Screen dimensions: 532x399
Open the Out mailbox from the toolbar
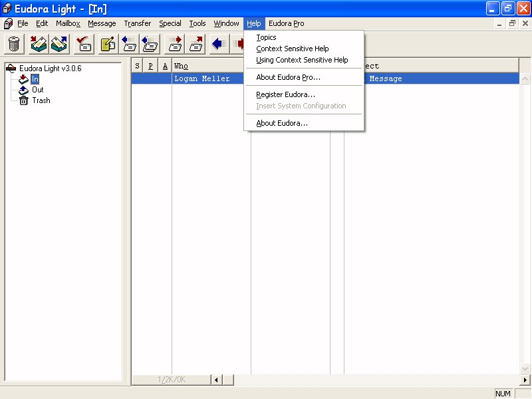[x=59, y=44]
